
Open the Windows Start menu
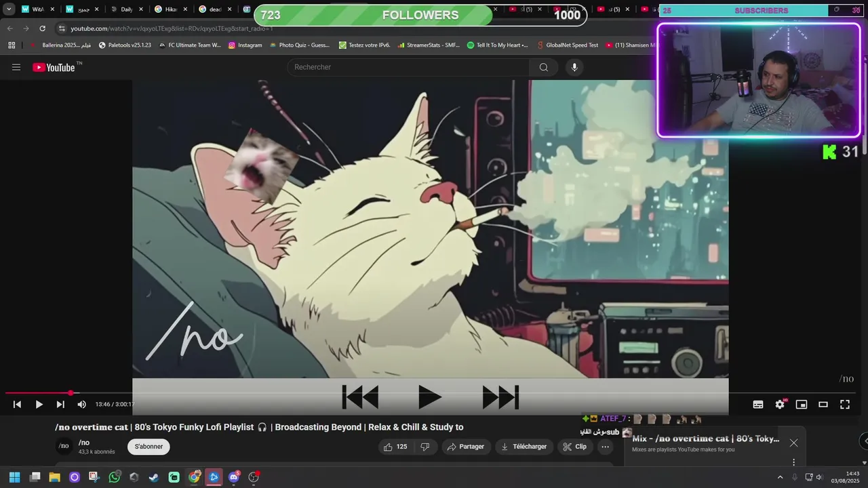pos(14,477)
